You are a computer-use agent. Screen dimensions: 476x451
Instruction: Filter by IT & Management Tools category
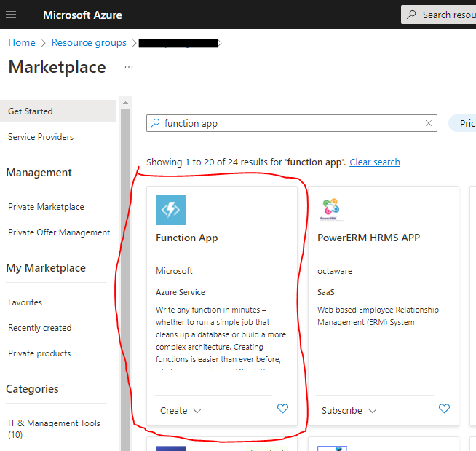click(x=54, y=428)
